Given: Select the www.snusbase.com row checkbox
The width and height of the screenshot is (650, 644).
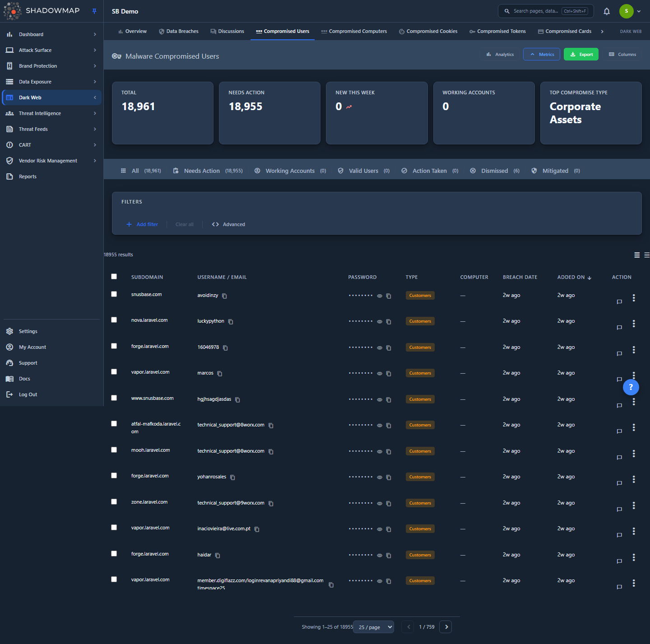Looking at the screenshot, I should (114, 398).
